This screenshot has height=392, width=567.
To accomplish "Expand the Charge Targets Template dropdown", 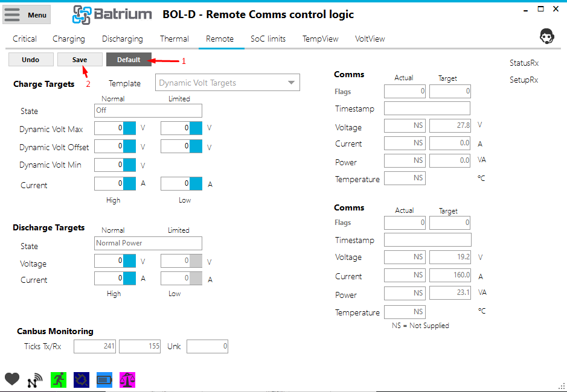I will [x=228, y=83].
